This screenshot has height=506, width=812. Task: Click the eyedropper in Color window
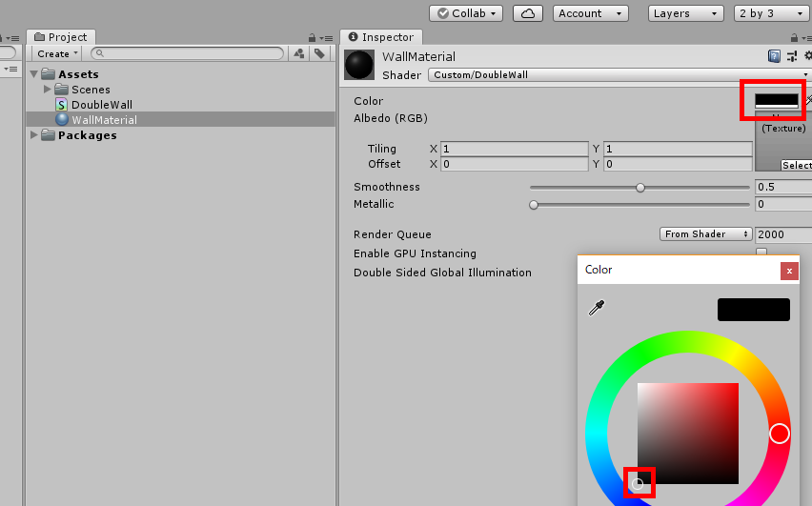597,308
